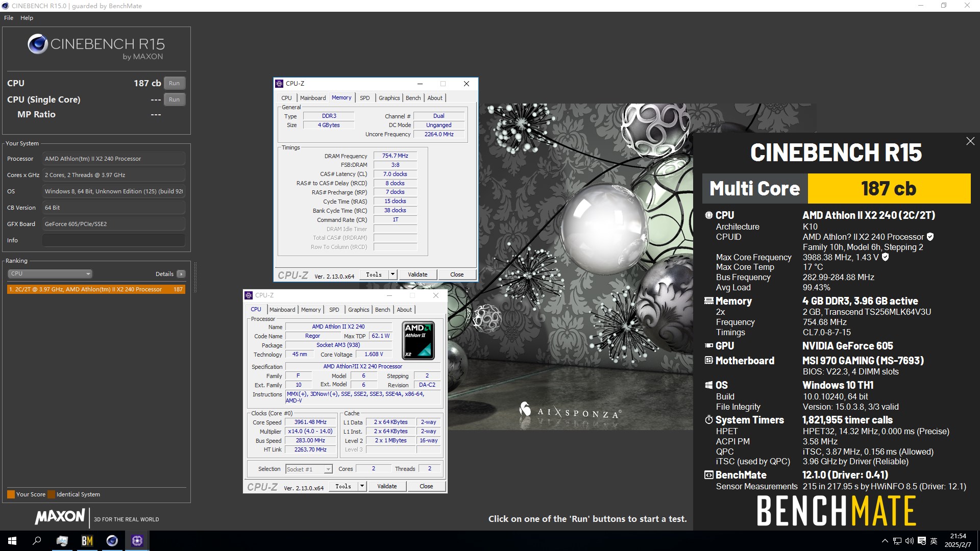The height and width of the screenshot is (551, 980).
Task: Open Ranking CPU dropdown
Action: [50, 274]
